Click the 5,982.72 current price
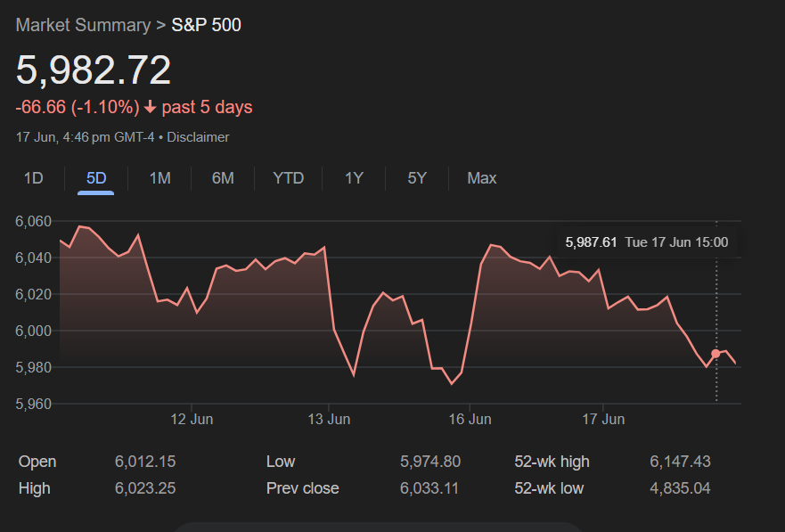 (x=94, y=70)
